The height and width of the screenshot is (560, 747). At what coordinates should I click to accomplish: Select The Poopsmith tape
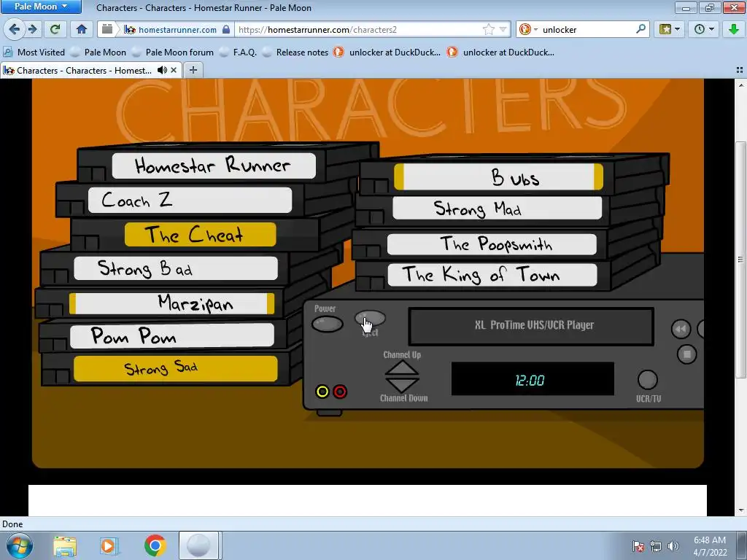492,244
